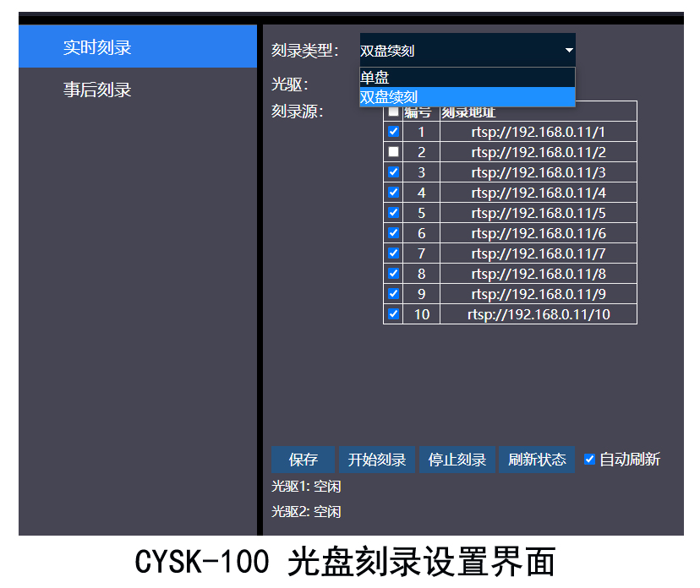The image size is (700, 588).
Task: Uncheck the checkbox for source 5
Action: coord(393,213)
